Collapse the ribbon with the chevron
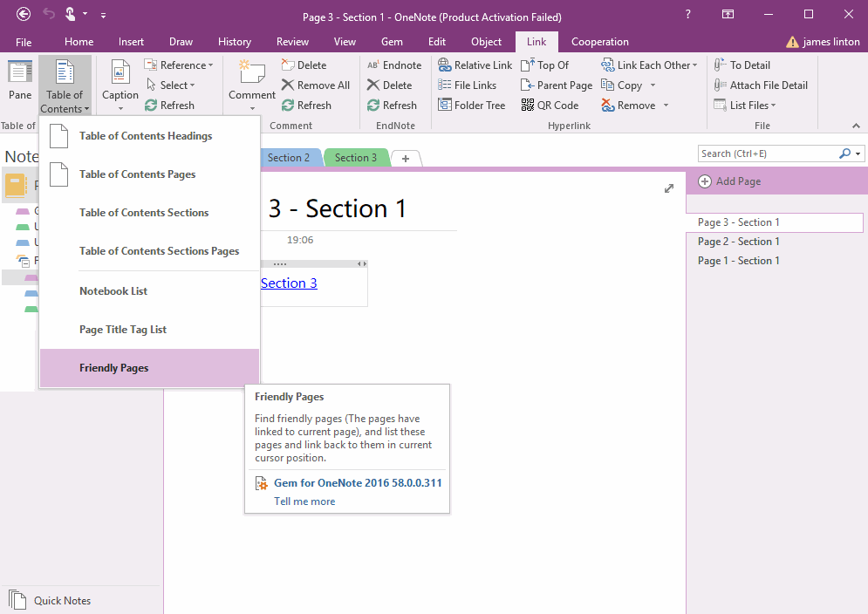This screenshot has width=868, height=614. [x=856, y=126]
